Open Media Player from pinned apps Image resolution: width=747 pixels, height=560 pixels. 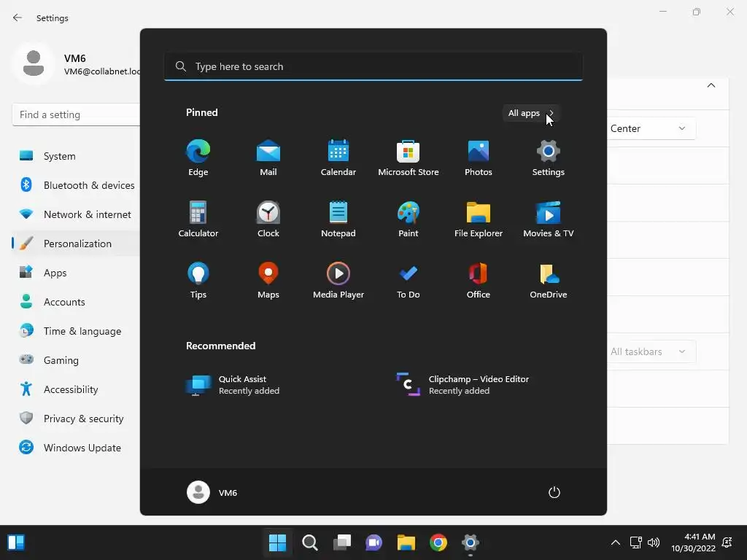click(x=338, y=281)
